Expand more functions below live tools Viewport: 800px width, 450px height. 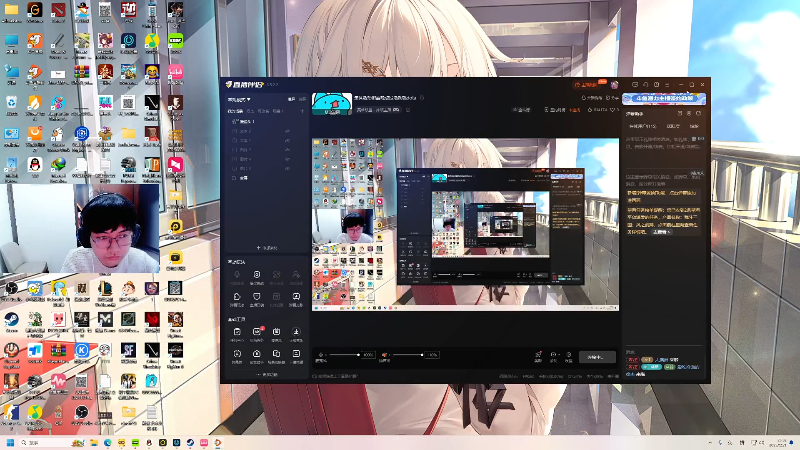point(267,375)
